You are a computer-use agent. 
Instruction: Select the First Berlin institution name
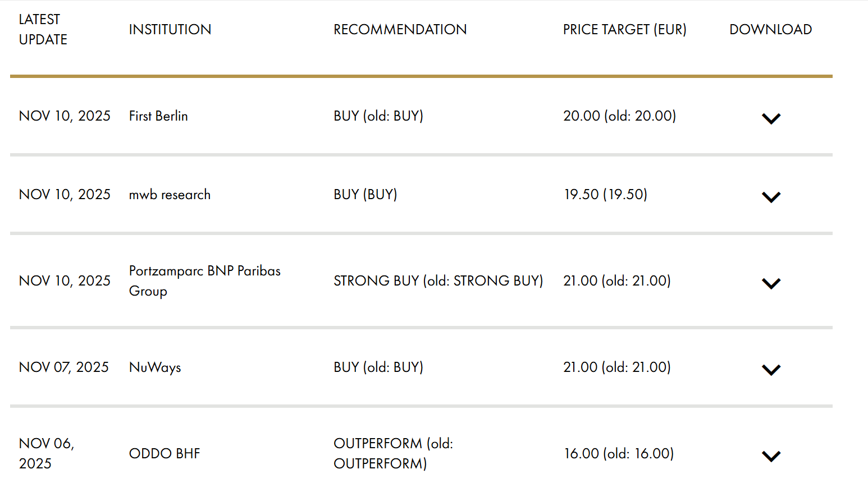158,116
